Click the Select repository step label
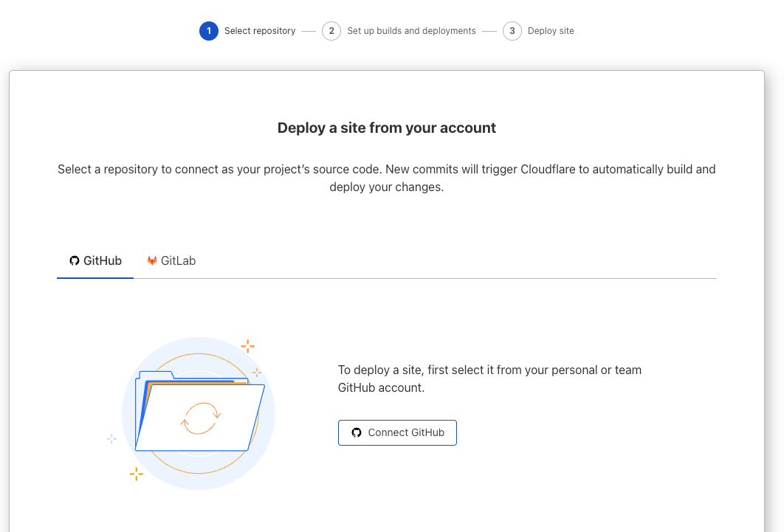The width and height of the screenshot is (784, 532). pos(260,31)
